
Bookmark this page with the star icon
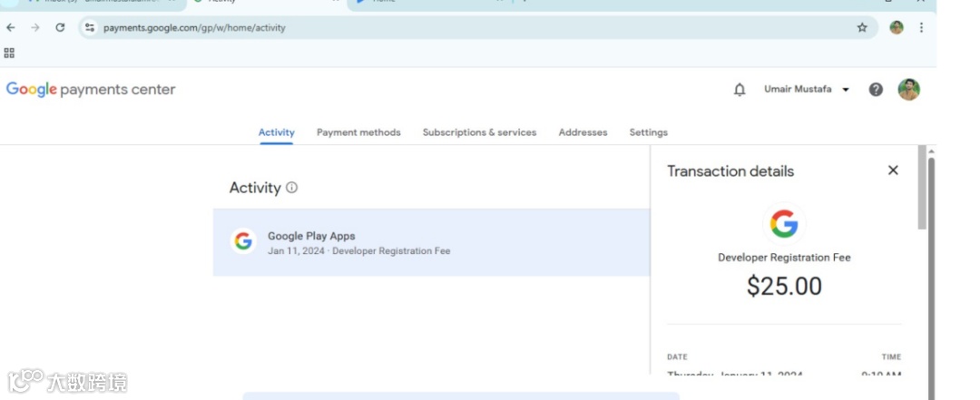coord(863,27)
